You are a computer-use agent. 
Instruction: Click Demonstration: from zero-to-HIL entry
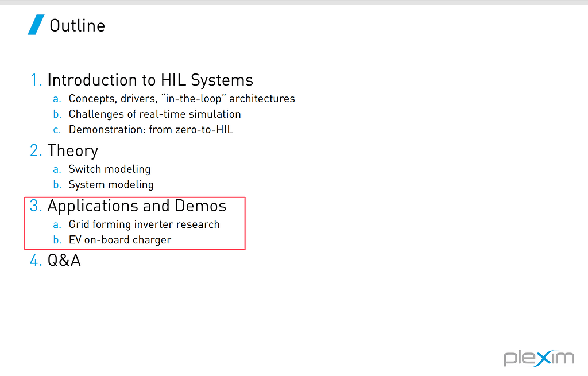pyautogui.click(x=150, y=129)
